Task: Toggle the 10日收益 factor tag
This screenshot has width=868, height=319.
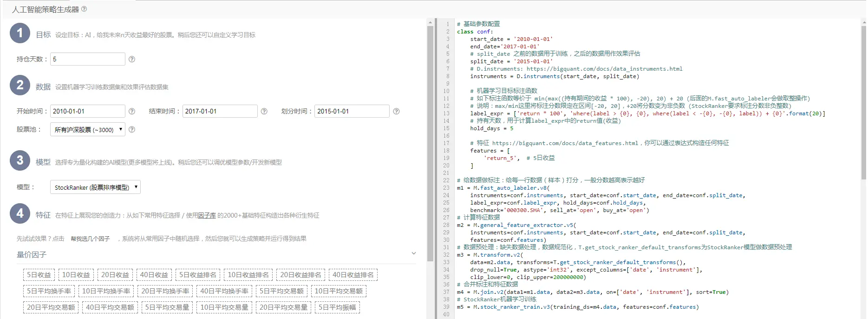Action: click(76, 275)
